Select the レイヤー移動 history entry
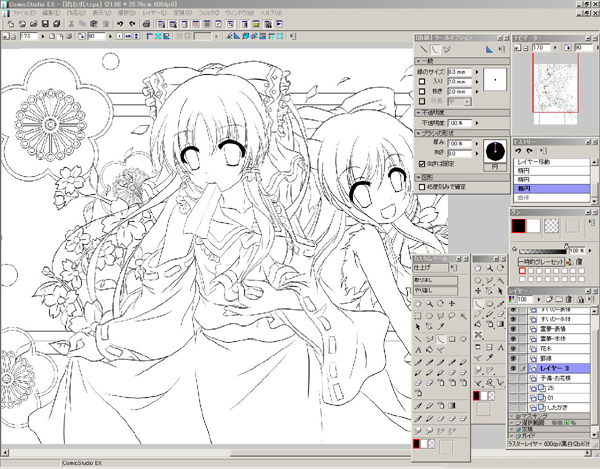Image resolution: width=600 pixels, height=469 pixels. pos(551,162)
